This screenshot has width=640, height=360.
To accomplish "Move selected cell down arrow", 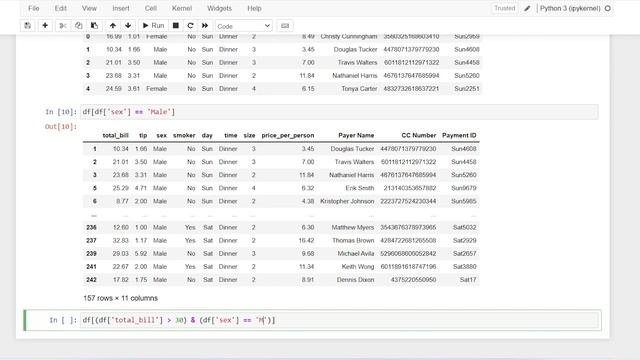I will (128, 26).
